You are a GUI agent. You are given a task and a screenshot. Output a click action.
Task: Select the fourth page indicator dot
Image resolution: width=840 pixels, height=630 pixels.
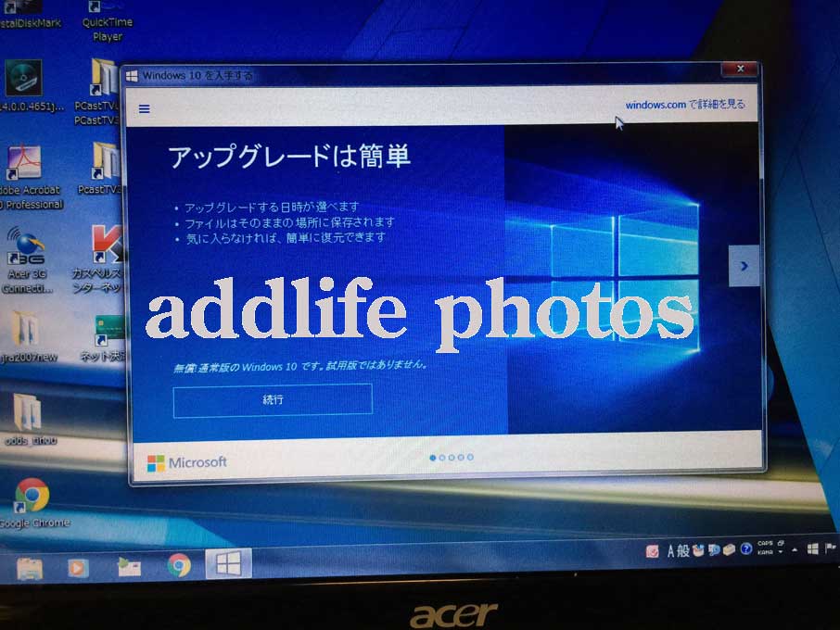461,458
